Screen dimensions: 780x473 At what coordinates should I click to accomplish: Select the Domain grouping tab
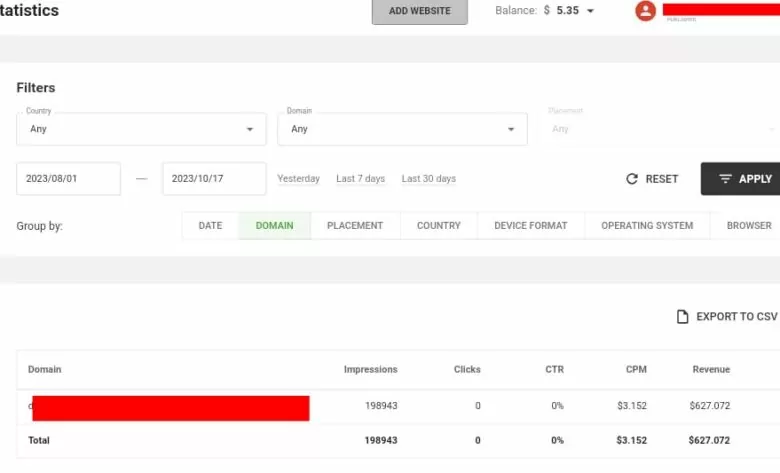point(275,226)
